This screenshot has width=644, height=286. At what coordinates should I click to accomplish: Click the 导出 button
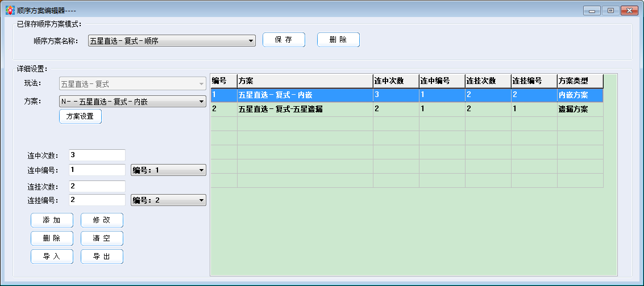102,256
